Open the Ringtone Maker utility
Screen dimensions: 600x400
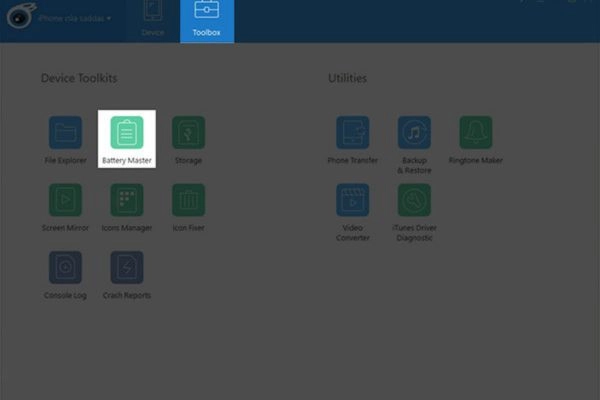click(475, 132)
